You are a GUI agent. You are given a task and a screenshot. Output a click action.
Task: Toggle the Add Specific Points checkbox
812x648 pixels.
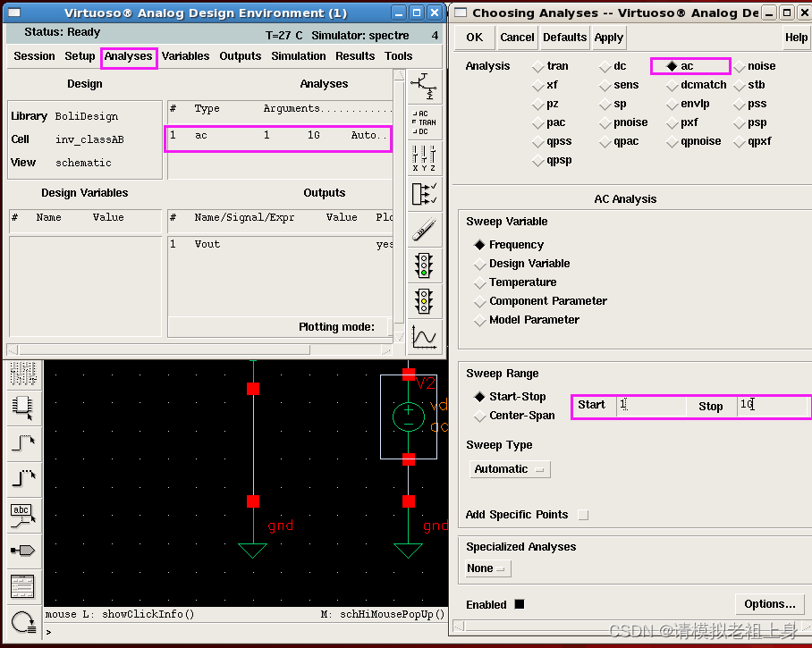(583, 515)
